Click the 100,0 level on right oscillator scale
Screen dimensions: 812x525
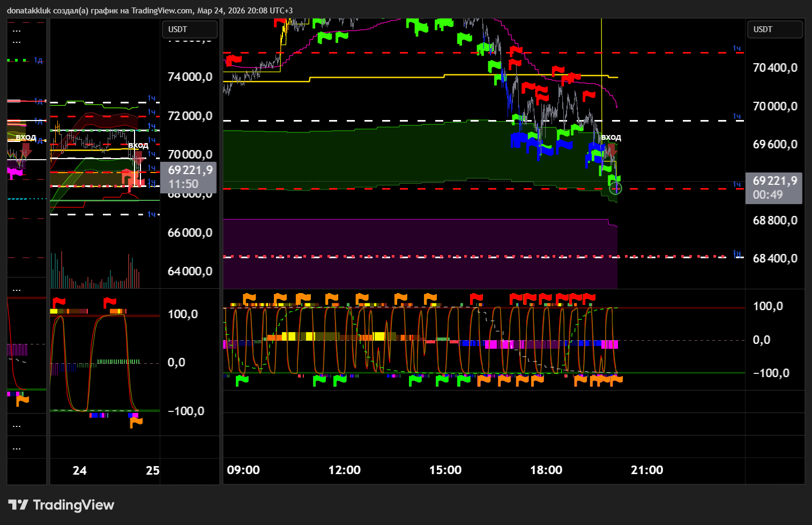pyautogui.click(x=768, y=306)
